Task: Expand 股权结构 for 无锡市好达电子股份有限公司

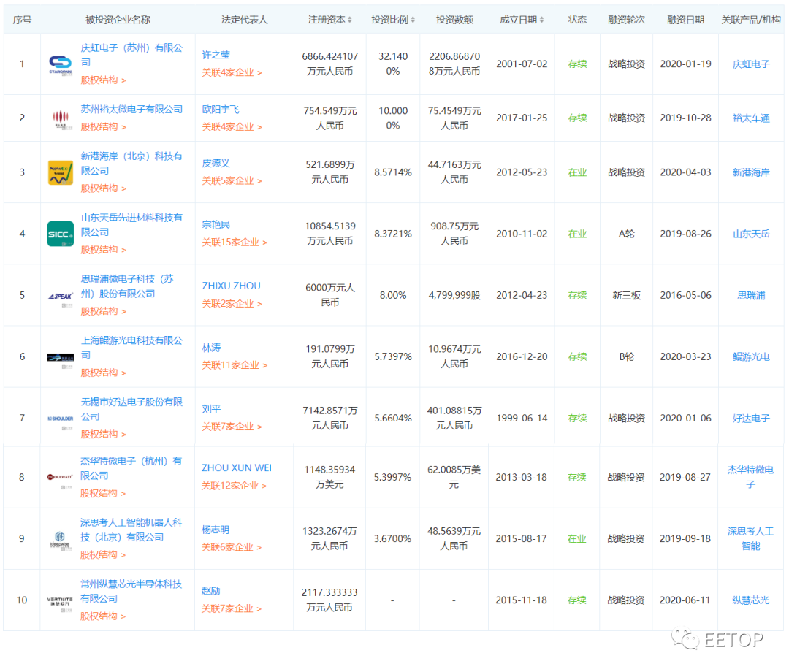Action: tap(104, 435)
